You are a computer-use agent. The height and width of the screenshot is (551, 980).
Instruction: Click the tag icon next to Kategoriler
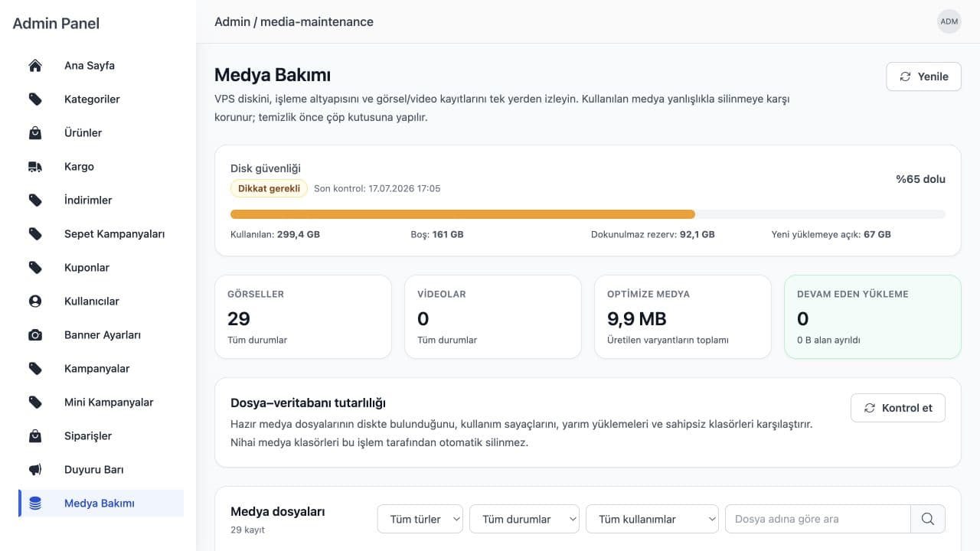click(35, 99)
